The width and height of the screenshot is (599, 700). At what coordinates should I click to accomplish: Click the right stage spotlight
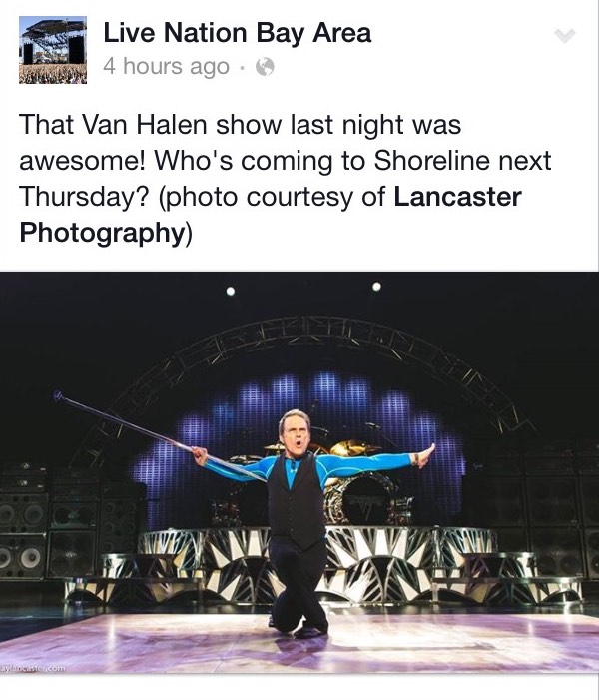coord(376,287)
